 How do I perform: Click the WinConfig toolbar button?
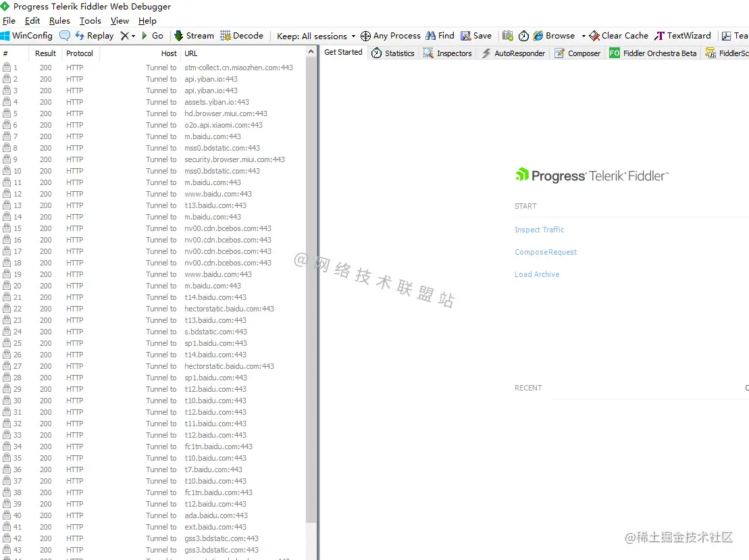pos(27,36)
